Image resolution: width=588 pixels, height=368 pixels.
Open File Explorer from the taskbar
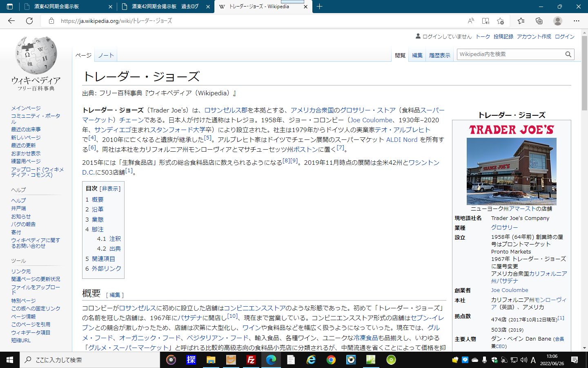[211, 360]
